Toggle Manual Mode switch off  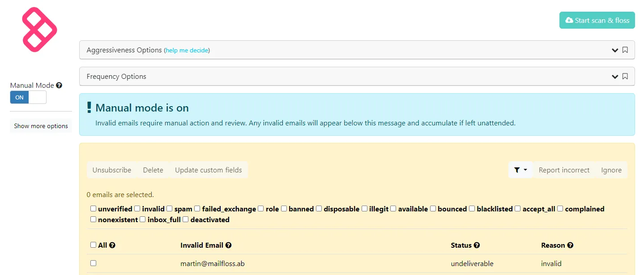coord(28,97)
